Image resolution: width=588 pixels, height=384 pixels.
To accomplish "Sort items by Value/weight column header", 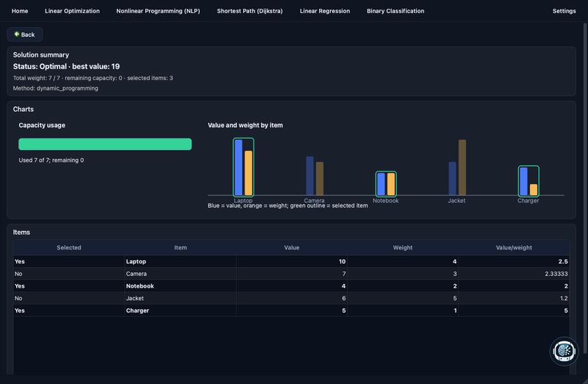I will click(x=514, y=248).
